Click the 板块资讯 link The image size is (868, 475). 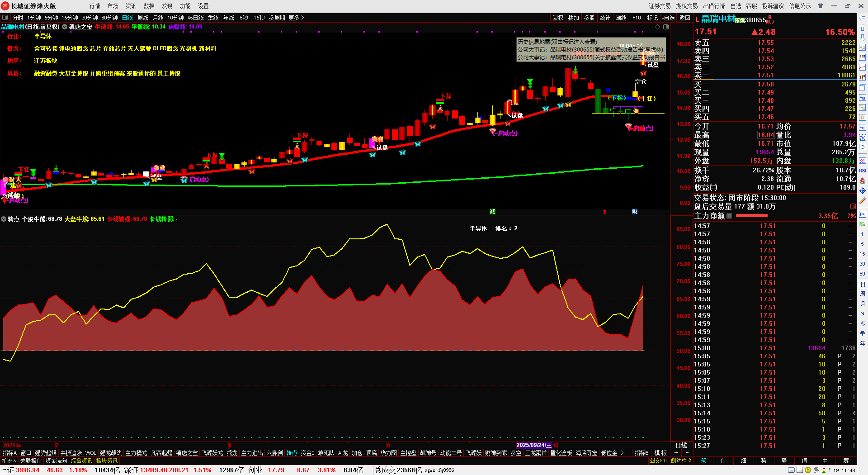pos(107,461)
